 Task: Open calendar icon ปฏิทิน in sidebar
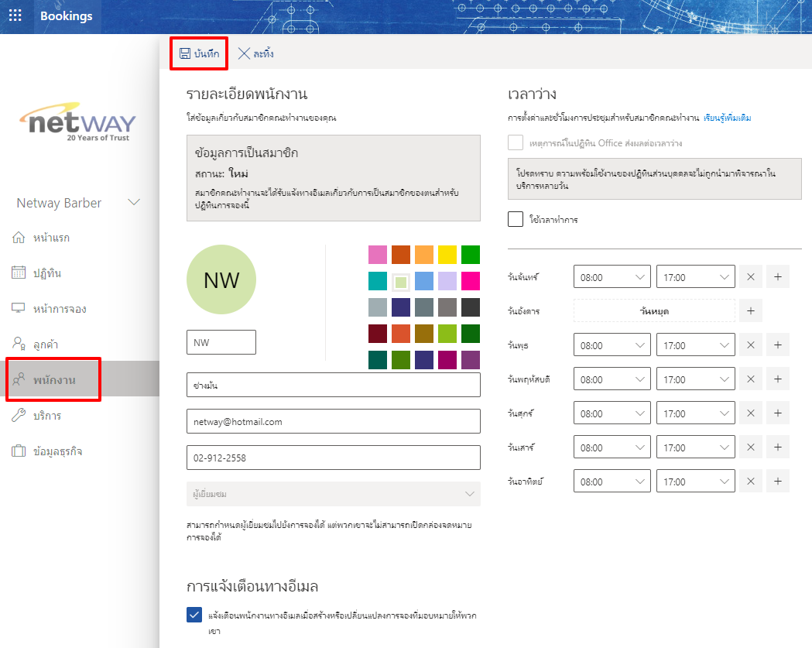tap(19, 273)
